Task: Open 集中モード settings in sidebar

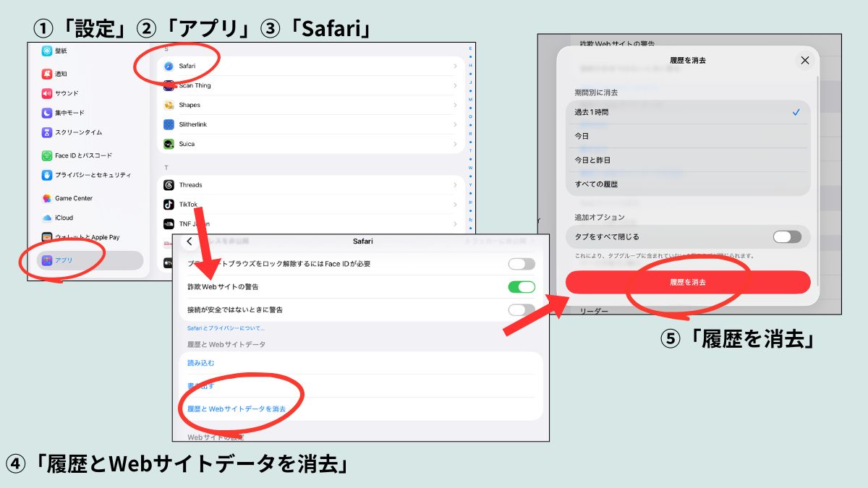Action: [x=90, y=113]
